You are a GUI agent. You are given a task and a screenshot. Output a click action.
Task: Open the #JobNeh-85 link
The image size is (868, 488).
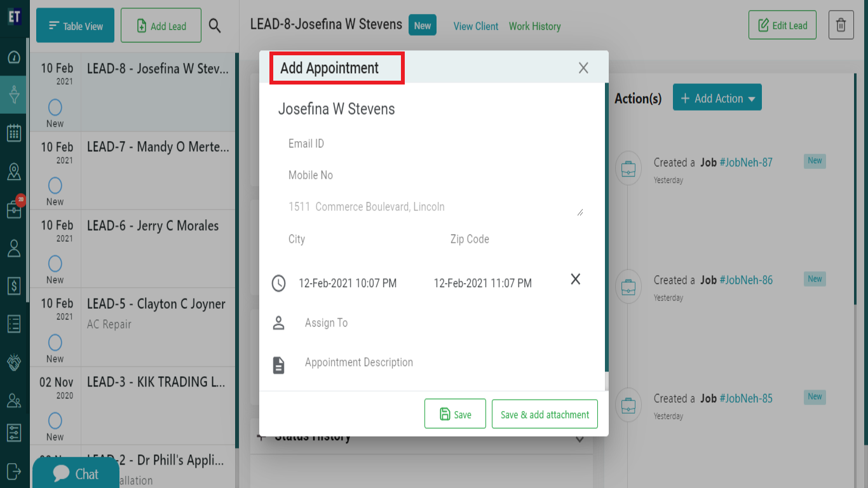pyautogui.click(x=746, y=398)
